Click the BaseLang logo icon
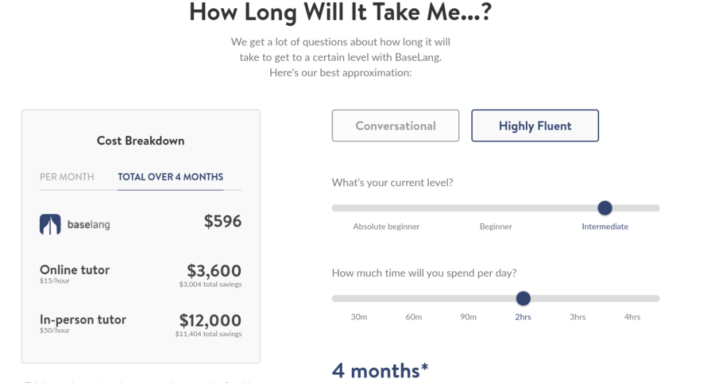This screenshot has width=715, height=383. (50, 224)
